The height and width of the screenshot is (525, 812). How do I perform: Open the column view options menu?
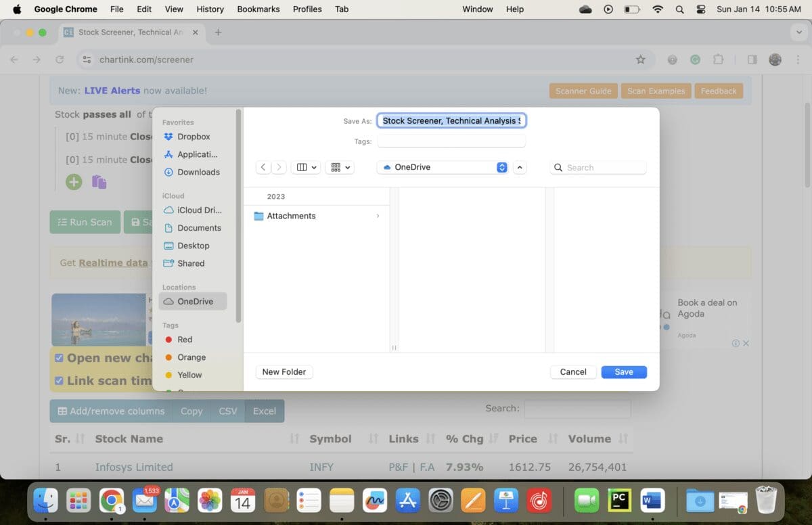[x=307, y=167]
